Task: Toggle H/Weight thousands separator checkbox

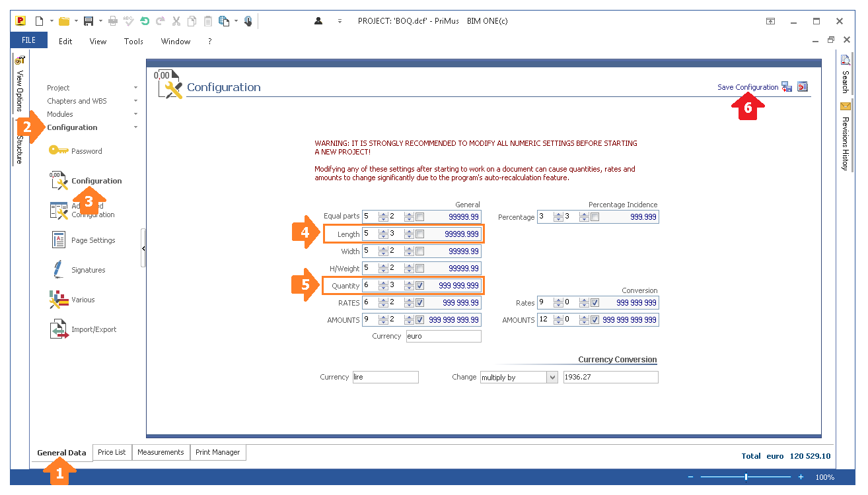Action: [x=419, y=268]
